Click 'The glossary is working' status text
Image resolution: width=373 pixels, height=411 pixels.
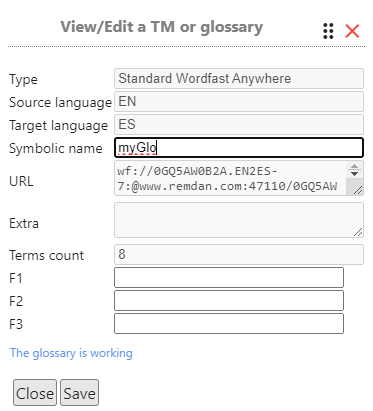click(x=71, y=353)
